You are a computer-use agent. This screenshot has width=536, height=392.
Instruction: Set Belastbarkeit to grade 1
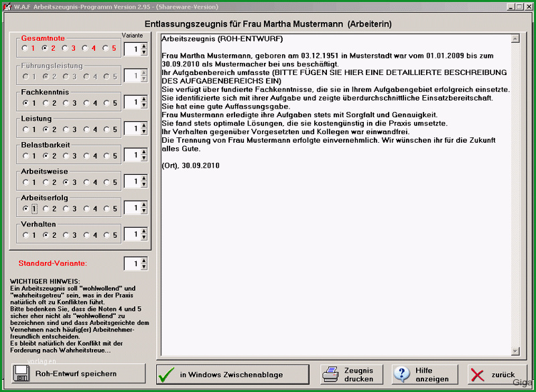25,156
